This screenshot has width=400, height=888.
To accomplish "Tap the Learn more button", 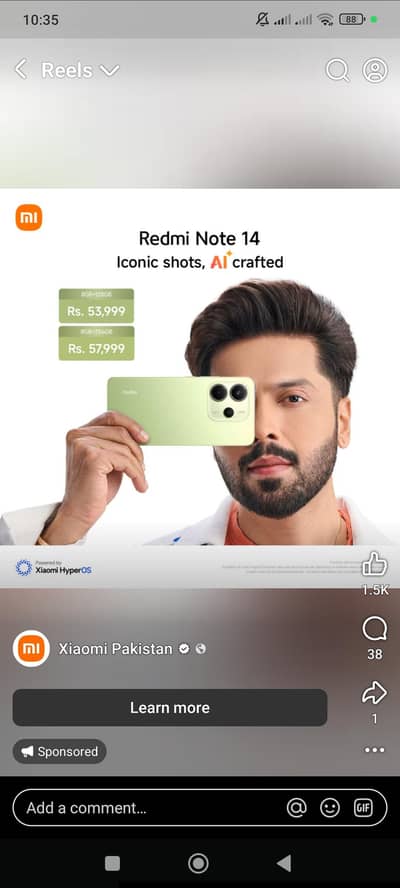I will click(x=170, y=707).
